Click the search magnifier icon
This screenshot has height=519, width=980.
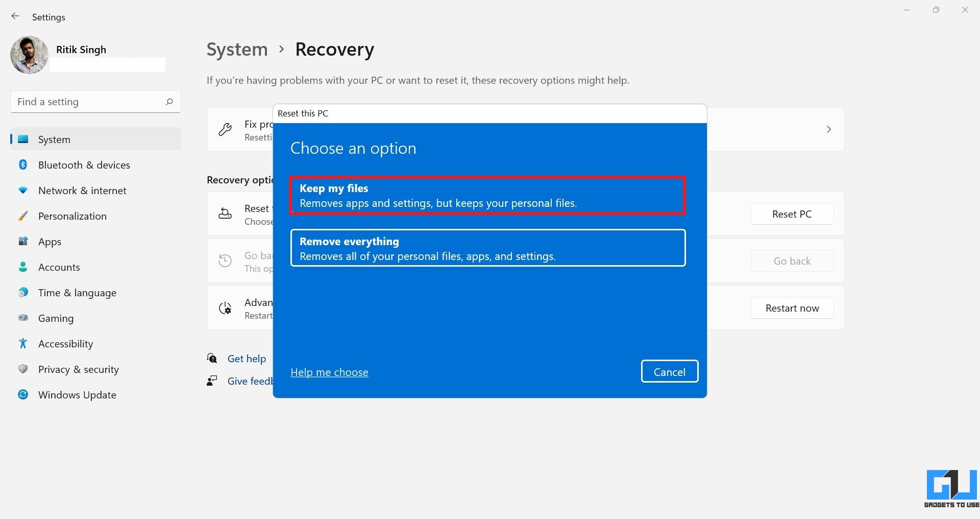coord(169,102)
